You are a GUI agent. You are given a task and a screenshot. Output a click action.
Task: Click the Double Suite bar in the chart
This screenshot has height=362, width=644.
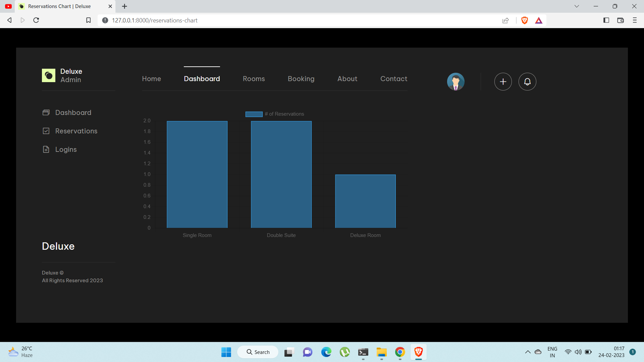point(281,174)
